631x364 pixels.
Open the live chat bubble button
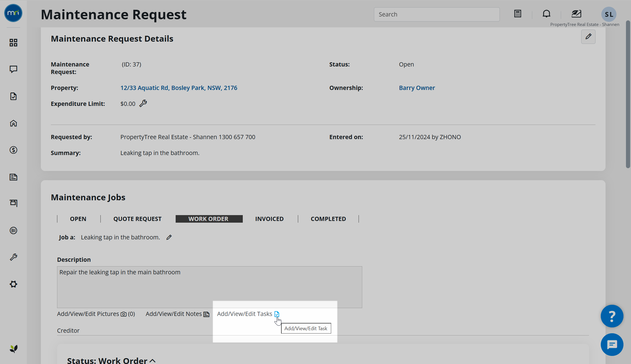pos(612,344)
